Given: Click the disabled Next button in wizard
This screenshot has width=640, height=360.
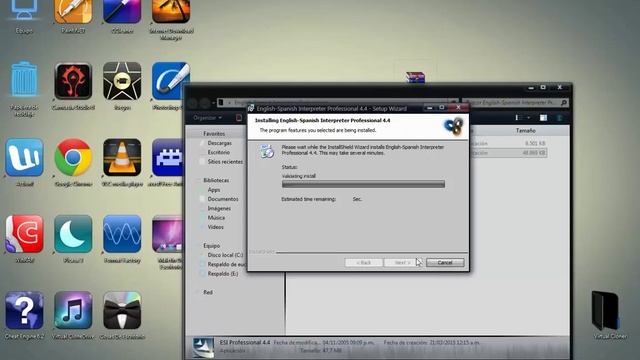Looking at the screenshot, I should pyautogui.click(x=402, y=262).
